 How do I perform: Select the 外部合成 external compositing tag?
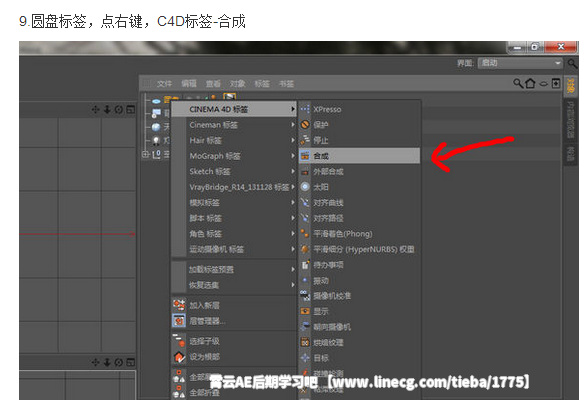(x=359, y=171)
